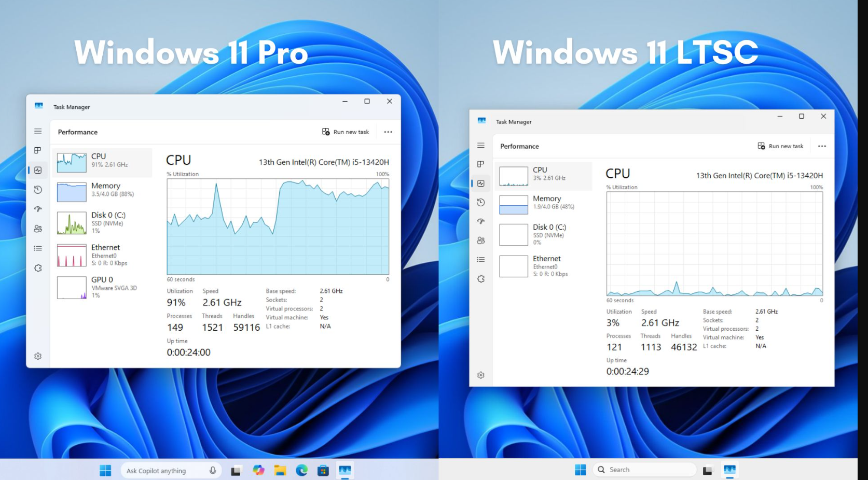The width and height of the screenshot is (868, 480).
Task: Open the three-dot more options in LTSC Task Manager
Action: (822, 146)
